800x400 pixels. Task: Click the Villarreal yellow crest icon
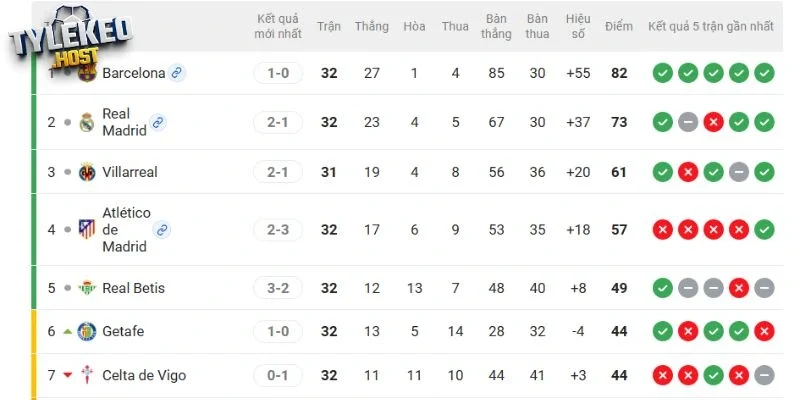[87, 172]
